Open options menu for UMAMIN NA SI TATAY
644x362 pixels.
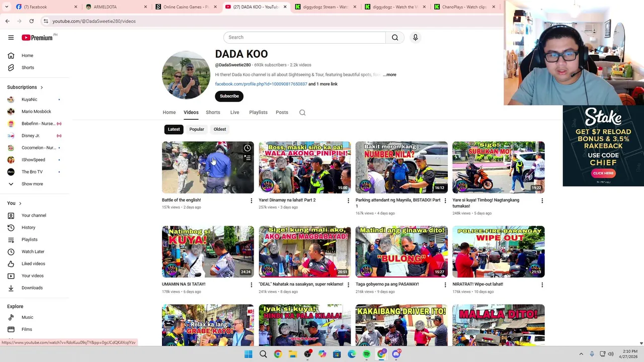point(251,285)
